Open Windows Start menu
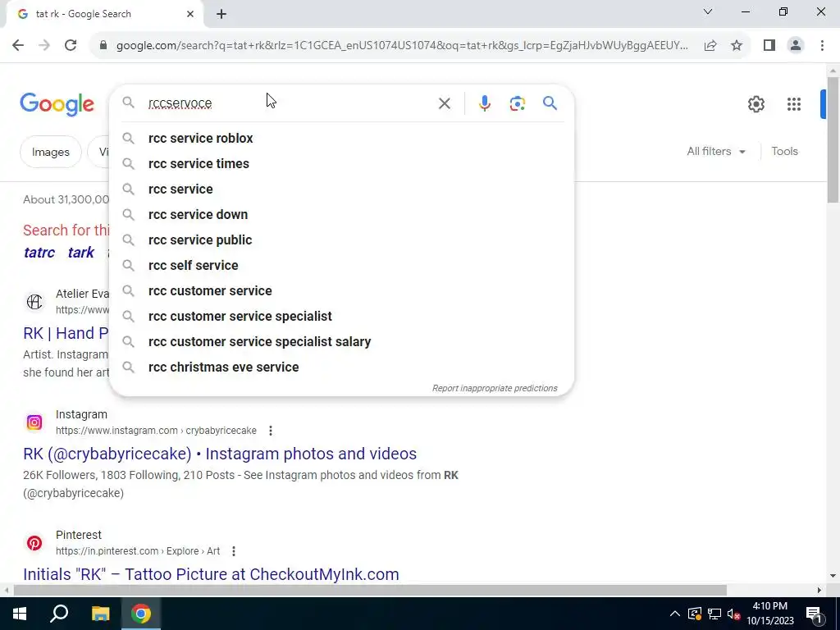 tap(20, 614)
